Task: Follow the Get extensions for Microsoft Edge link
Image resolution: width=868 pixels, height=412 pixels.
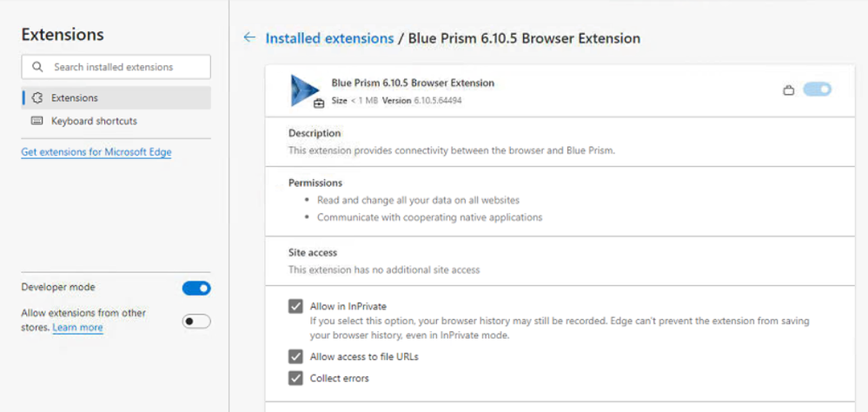Action: (x=96, y=152)
